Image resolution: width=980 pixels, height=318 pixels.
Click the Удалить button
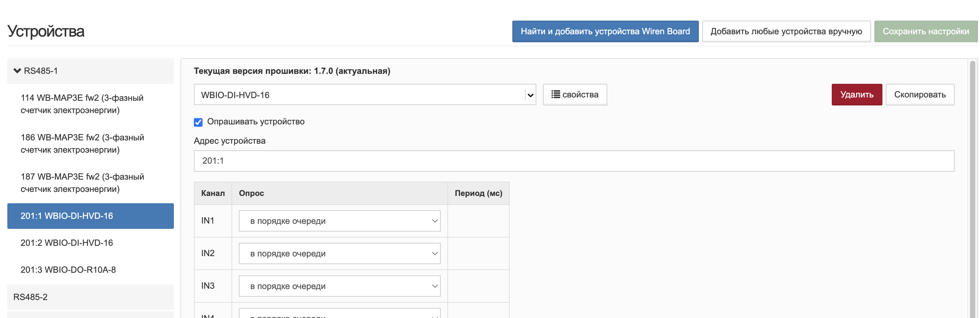856,94
